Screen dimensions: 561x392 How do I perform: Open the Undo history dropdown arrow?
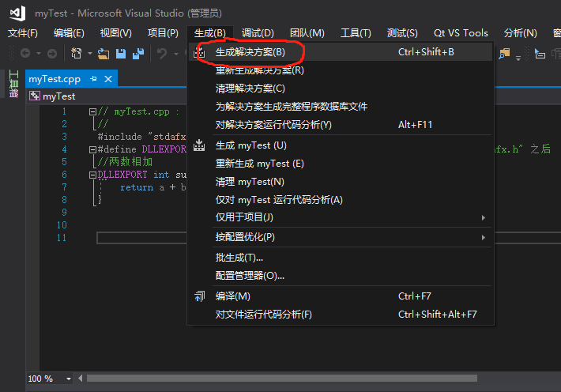176,53
